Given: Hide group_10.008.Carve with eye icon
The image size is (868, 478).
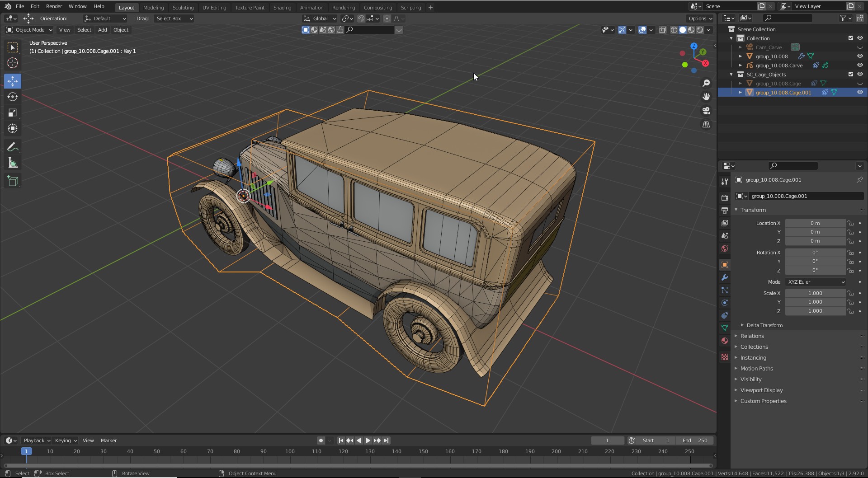Looking at the screenshot, I should pos(860,66).
